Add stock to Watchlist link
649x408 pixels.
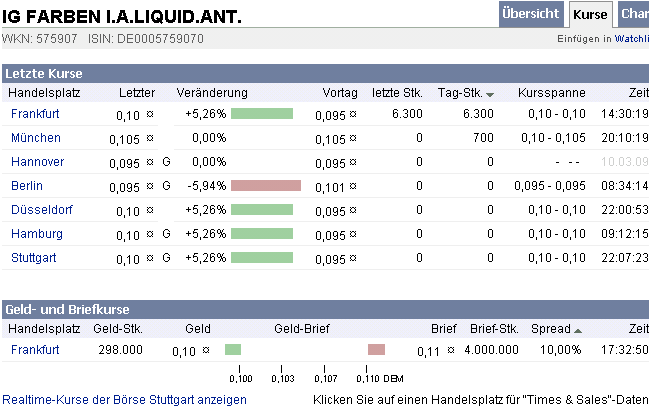click(x=631, y=39)
